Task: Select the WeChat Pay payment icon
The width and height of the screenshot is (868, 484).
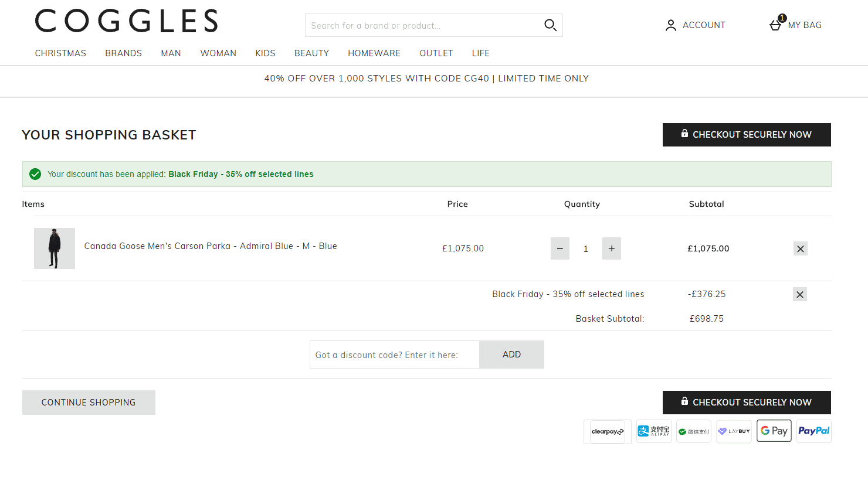Action: (x=694, y=431)
